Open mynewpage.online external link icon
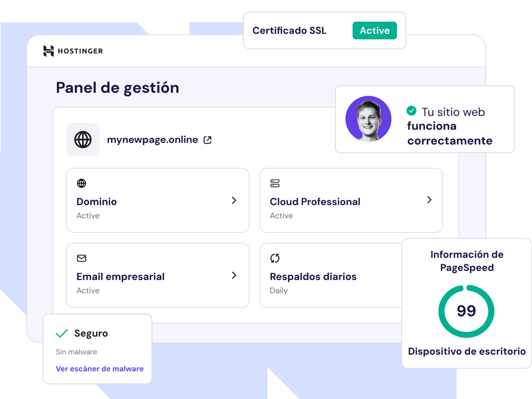Image resolution: width=532 pixels, height=399 pixels. point(207,140)
